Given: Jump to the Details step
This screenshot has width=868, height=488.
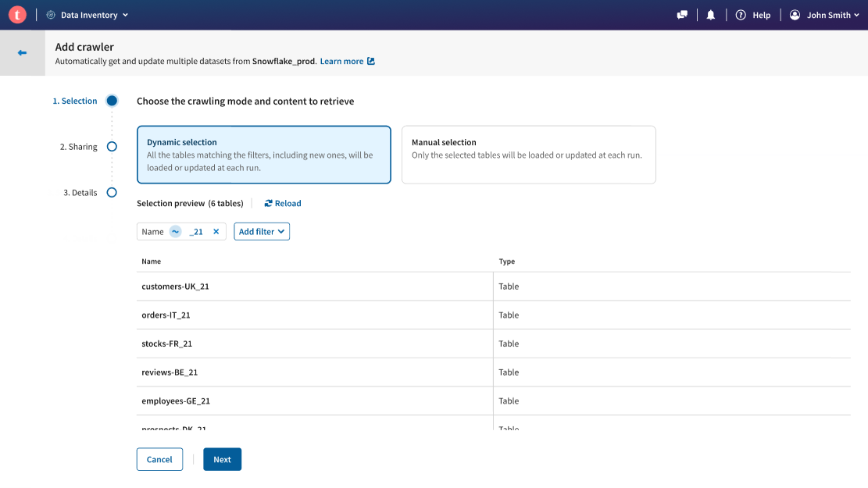Looking at the screenshot, I should tap(112, 193).
